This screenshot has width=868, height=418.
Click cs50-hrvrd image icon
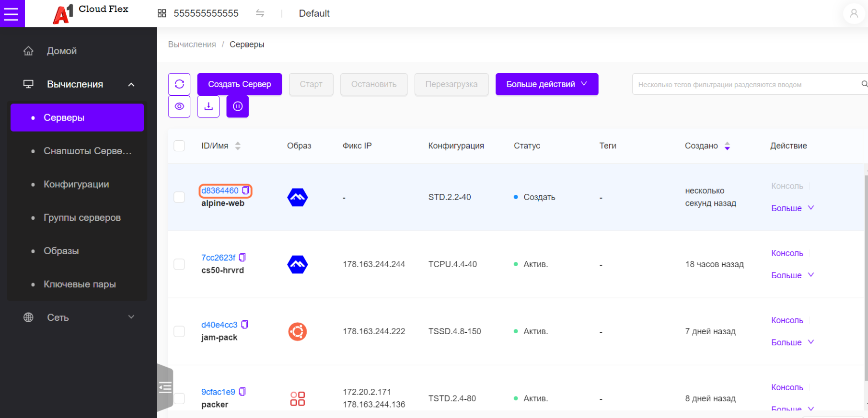click(x=298, y=264)
